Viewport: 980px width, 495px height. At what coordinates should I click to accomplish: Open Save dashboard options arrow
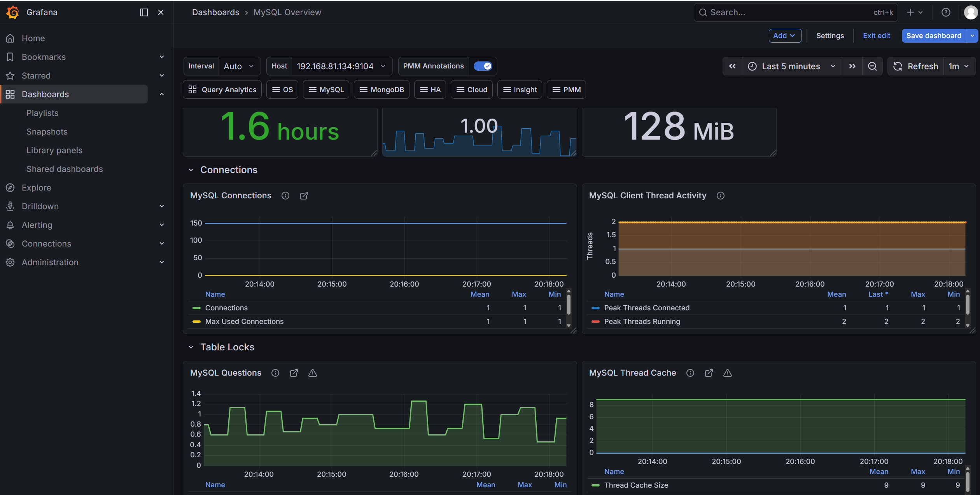973,35
